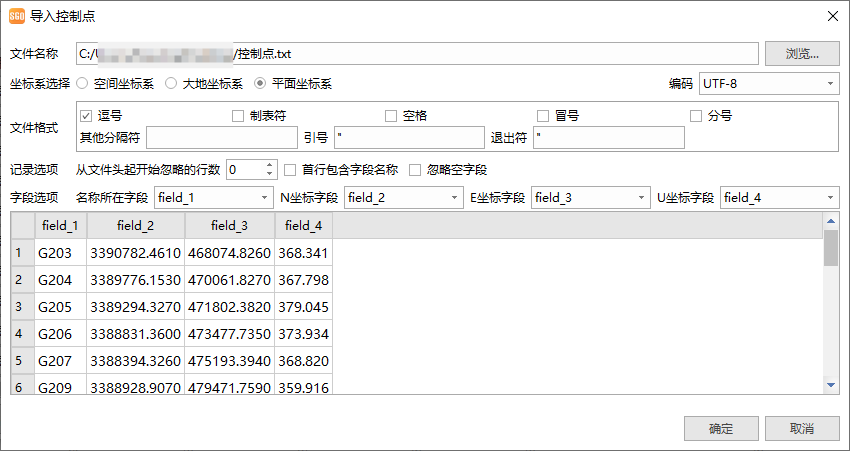Select the 大地坐标系 radio option

[171, 84]
